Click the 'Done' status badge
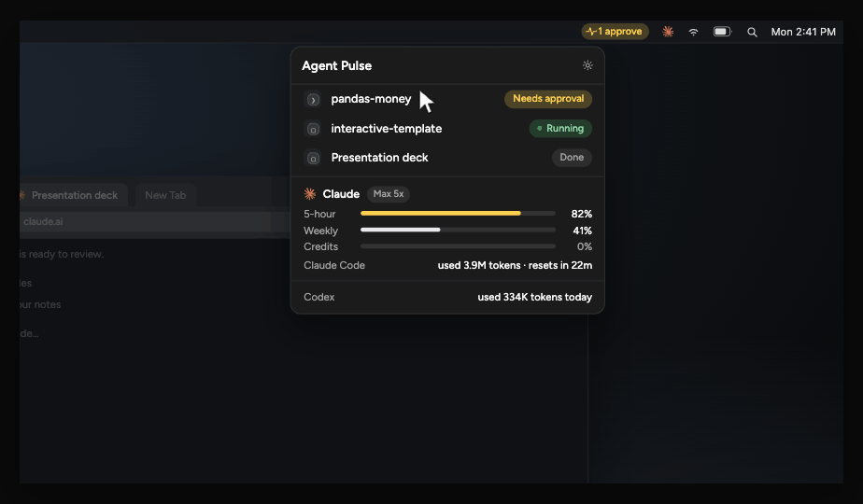The image size is (863, 504). tap(572, 158)
